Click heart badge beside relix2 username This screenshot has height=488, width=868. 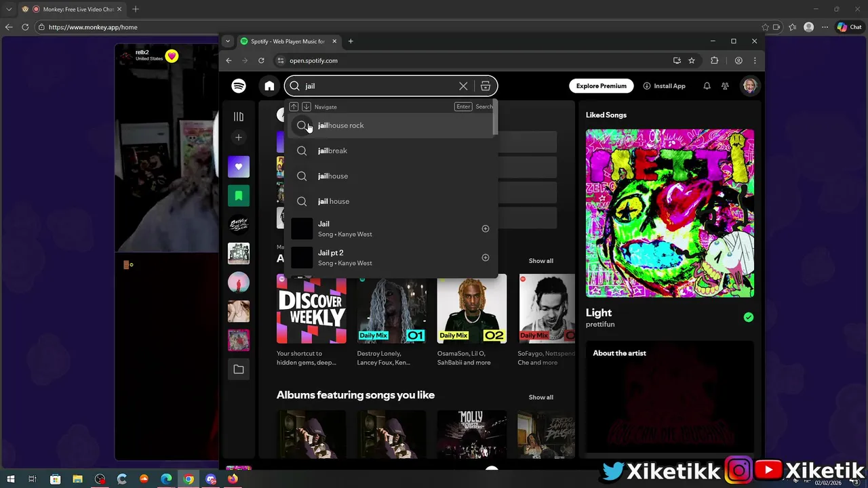(172, 56)
